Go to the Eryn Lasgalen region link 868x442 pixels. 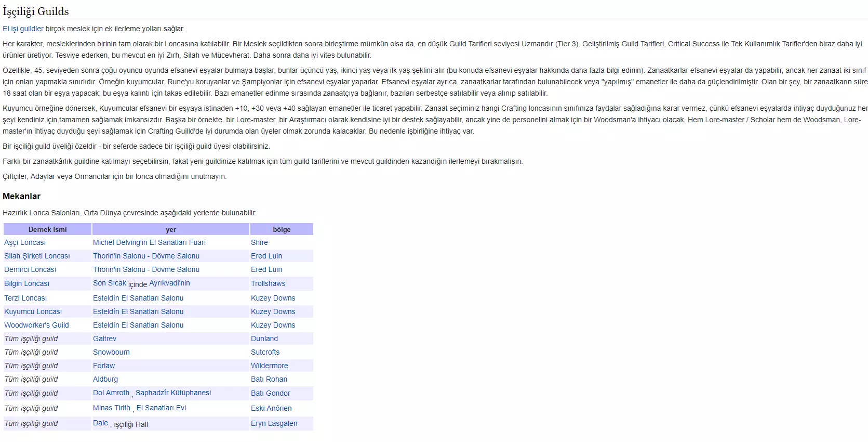pyautogui.click(x=274, y=423)
